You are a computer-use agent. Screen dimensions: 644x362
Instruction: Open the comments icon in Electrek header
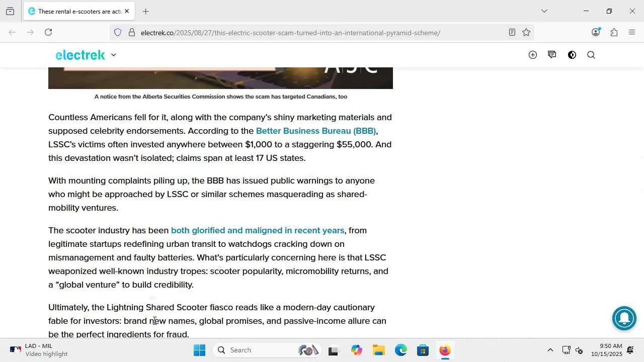pos(552,55)
